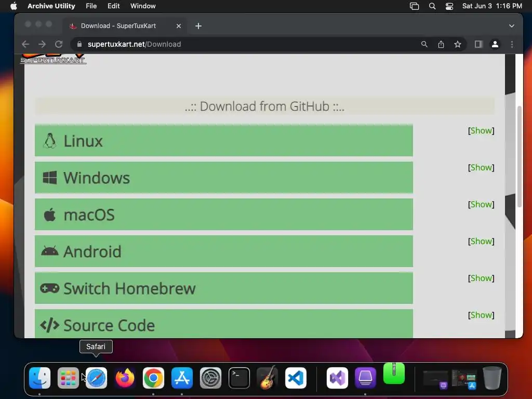Expand the Linux download section
This screenshot has width=532, height=399.
coord(224,140)
